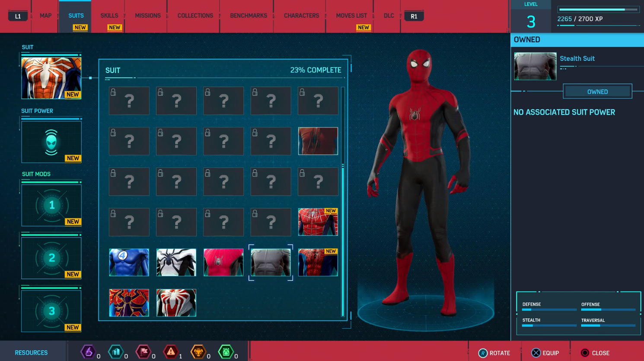Select the green backpack token icon

click(226, 352)
